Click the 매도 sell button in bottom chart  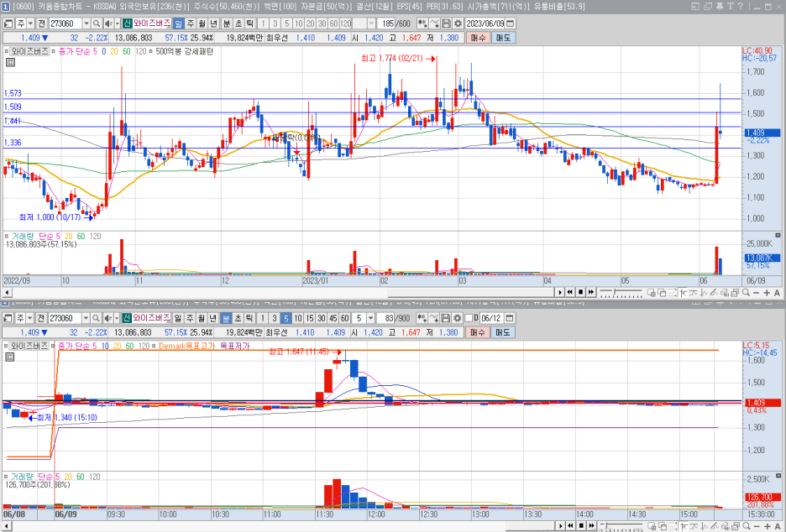click(x=502, y=332)
